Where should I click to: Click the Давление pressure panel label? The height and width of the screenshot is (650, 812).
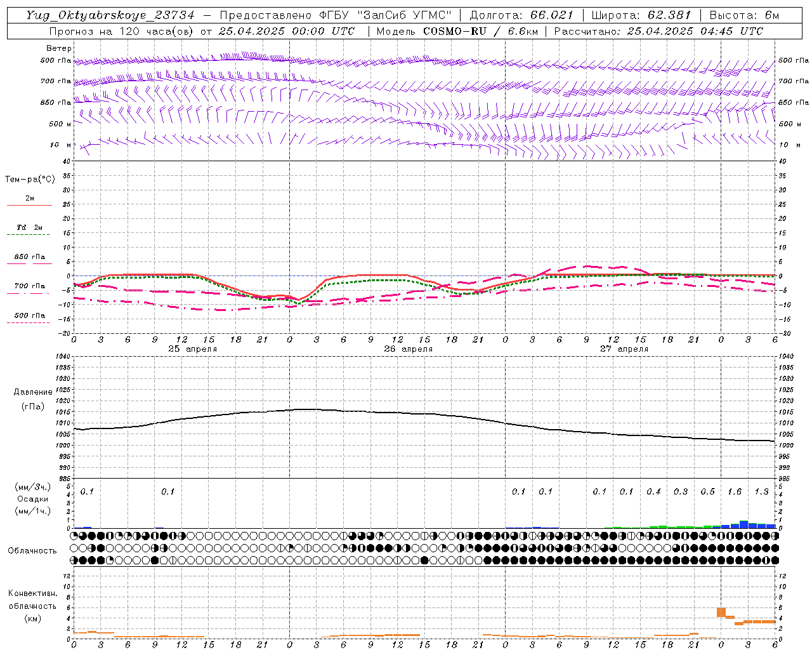pyautogui.click(x=33, y=392)
